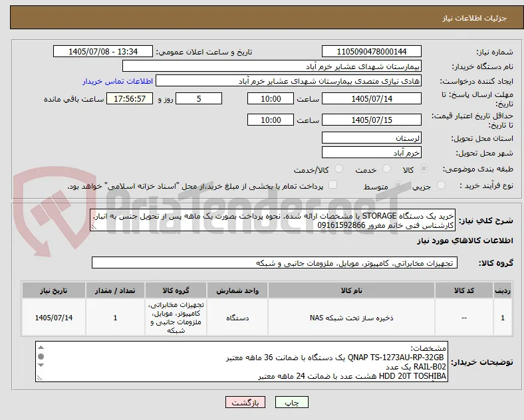Image resolution: width=524 pixels, height=420 pixels.
Task: Click the بازگشت (back) button
Action: [245, 402]
